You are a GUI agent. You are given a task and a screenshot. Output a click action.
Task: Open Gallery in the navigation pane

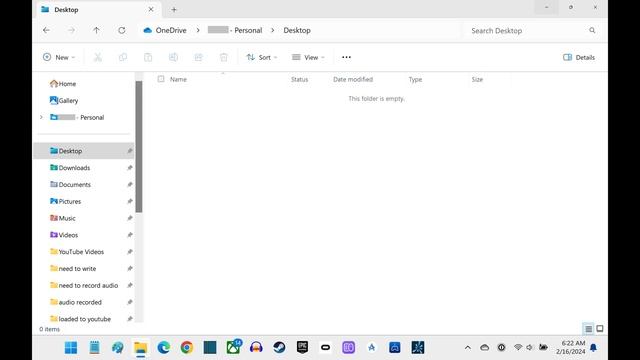pyautogui.click(x=64, y=100)
